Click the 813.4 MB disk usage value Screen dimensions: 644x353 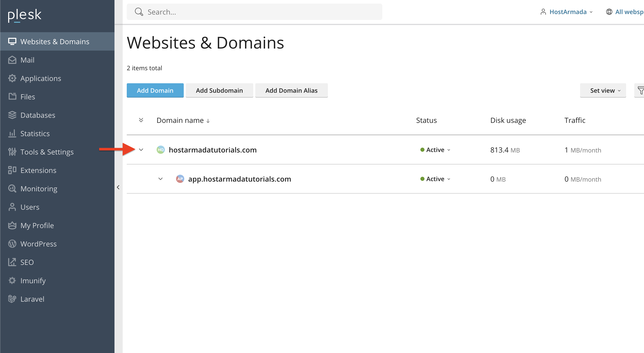point(505,150)
